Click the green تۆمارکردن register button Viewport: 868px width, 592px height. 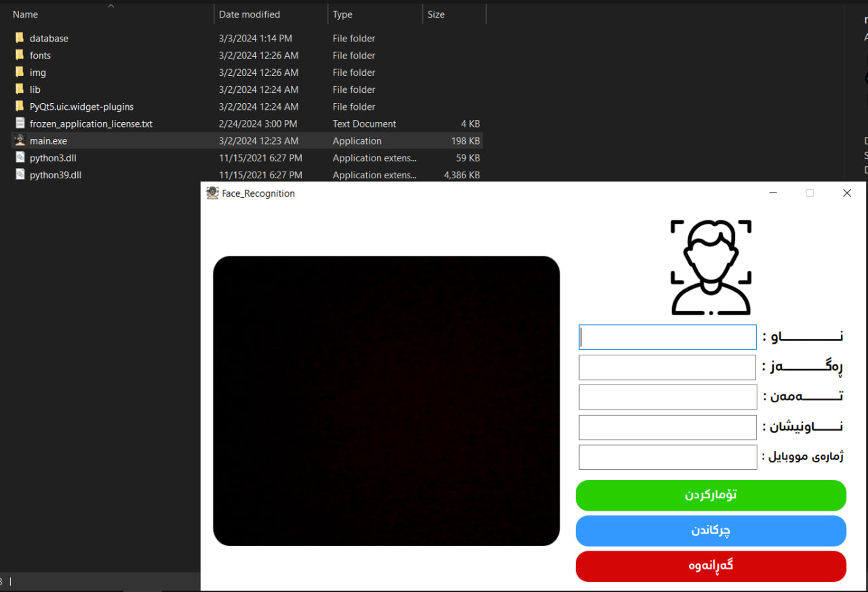(711, 495)
